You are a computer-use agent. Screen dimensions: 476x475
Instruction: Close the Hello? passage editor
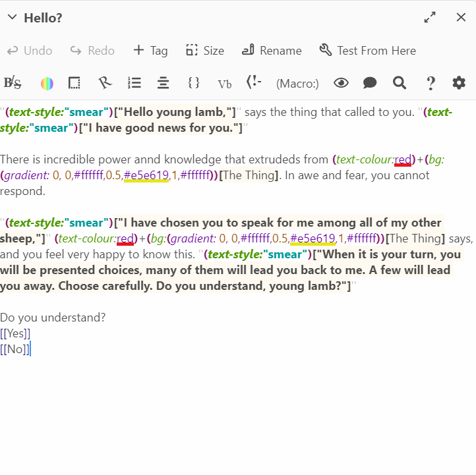(x=461, y=17)
